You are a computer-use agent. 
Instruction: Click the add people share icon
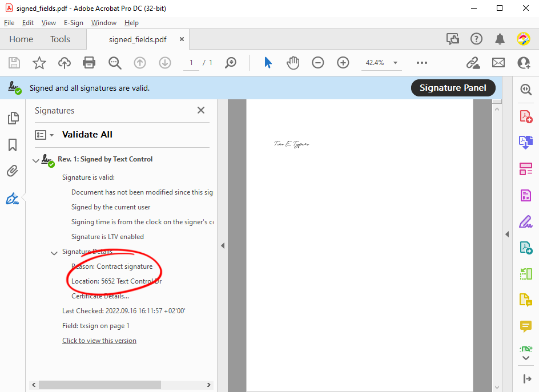click(524, 63)
